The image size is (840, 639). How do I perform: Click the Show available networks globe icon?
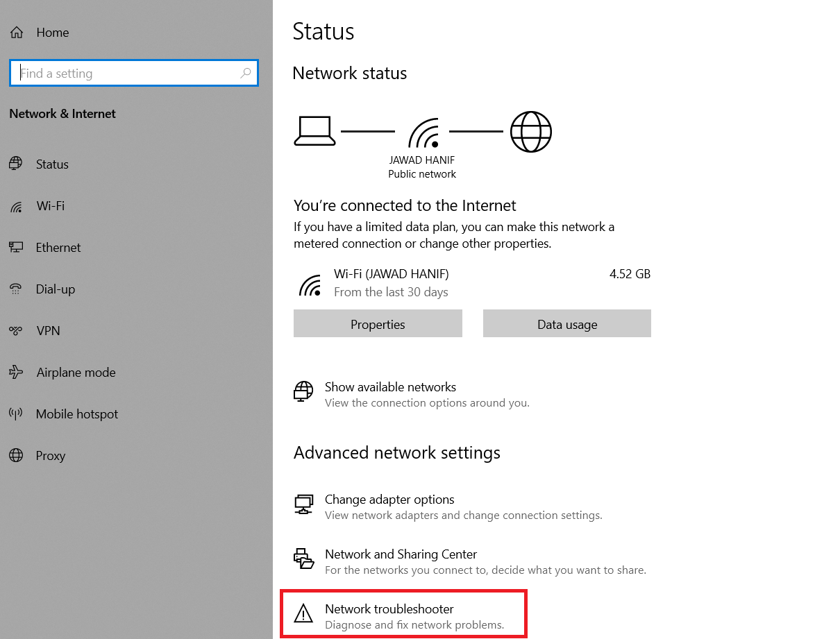[x=303, y=391]
